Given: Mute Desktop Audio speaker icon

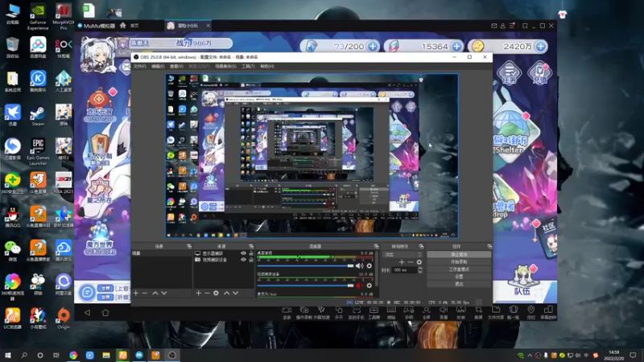Looking at the screenshot, I should coord(359,266).
